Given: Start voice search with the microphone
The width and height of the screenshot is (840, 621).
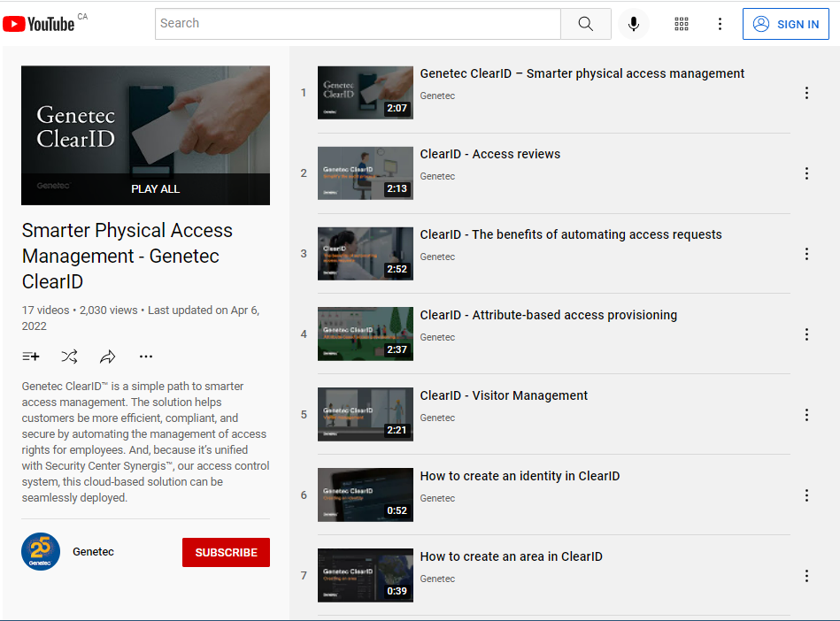Looking at the screenshot, I should point(633,24).
